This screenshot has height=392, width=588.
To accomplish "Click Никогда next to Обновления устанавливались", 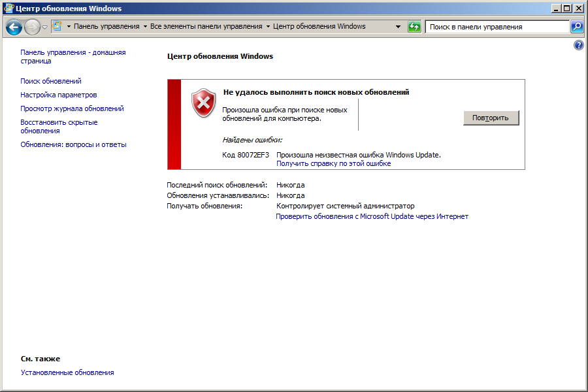I will (x=290, y=195).
